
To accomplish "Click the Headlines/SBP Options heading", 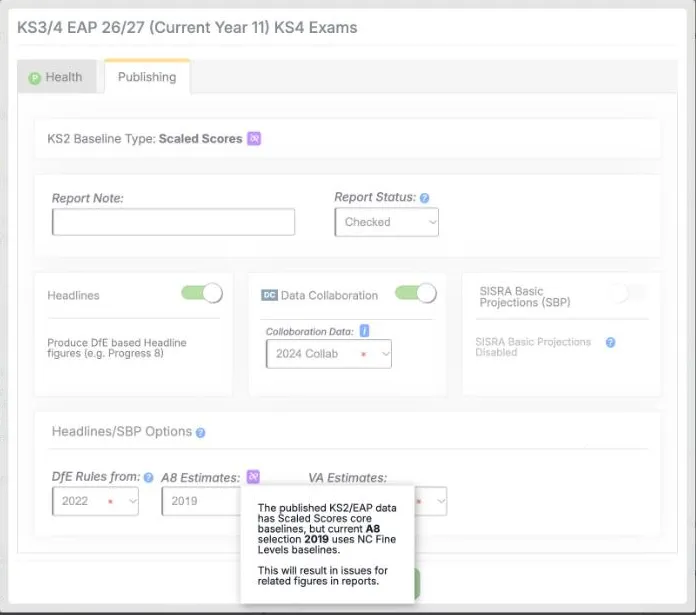I will click(122, 431).
